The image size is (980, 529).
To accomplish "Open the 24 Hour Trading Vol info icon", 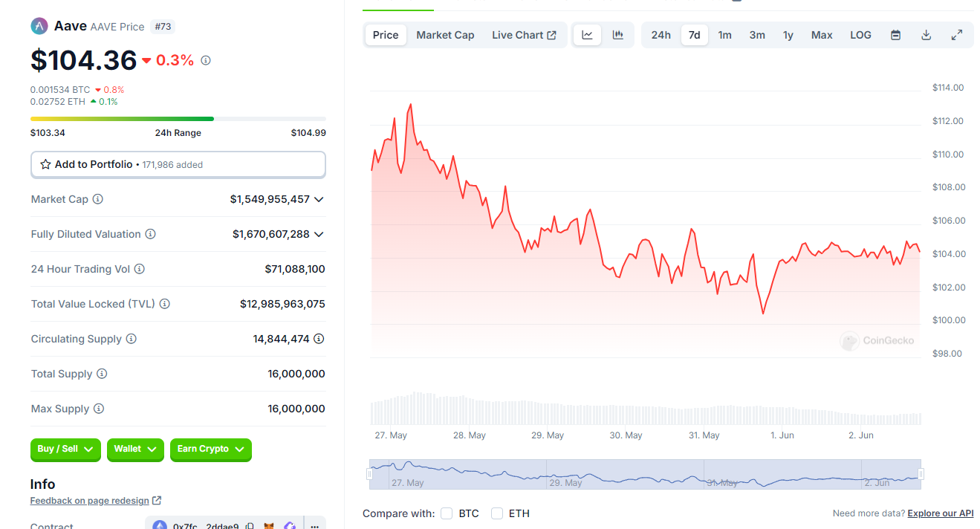I will (139, 269).
